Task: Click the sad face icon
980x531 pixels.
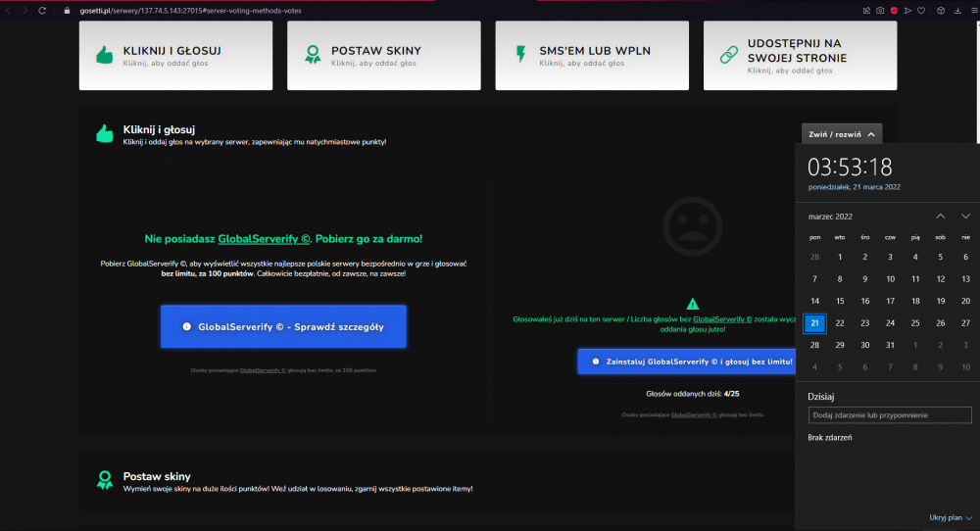Action: [x=693, y=226]
